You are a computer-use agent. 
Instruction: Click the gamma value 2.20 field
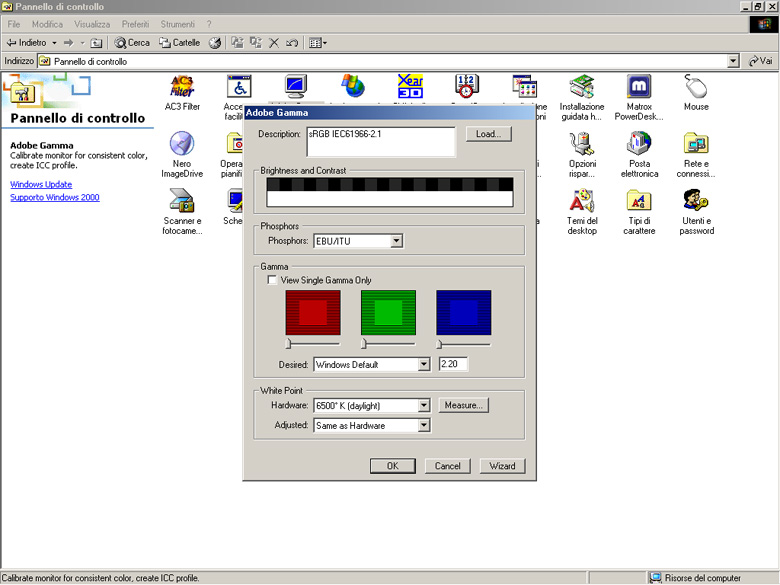click(453, 364)
